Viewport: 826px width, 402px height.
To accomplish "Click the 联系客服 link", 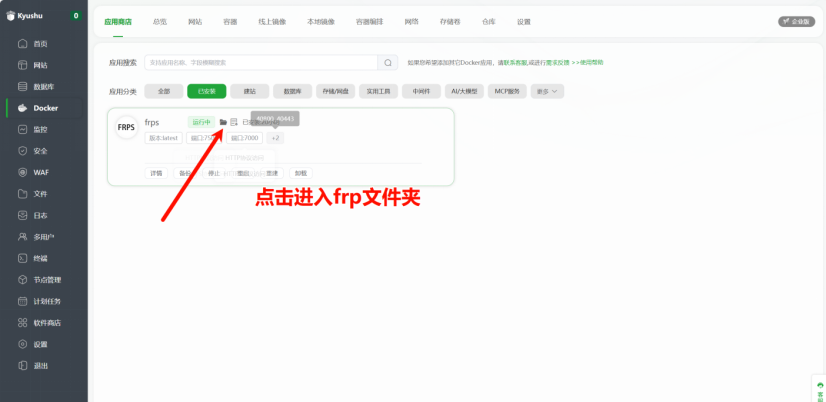I will click(516, 62).
